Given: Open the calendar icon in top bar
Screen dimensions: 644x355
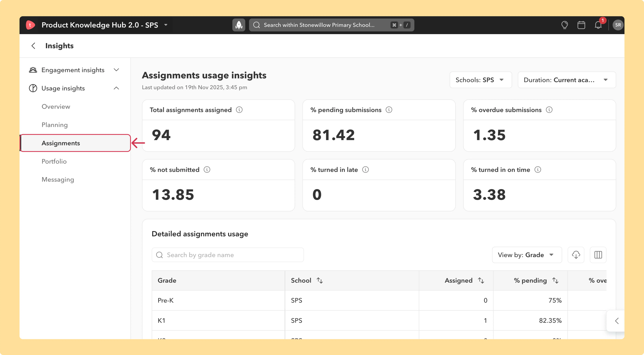Looking at the screenshot, I should pyautogui.click(x=581, y=25).
